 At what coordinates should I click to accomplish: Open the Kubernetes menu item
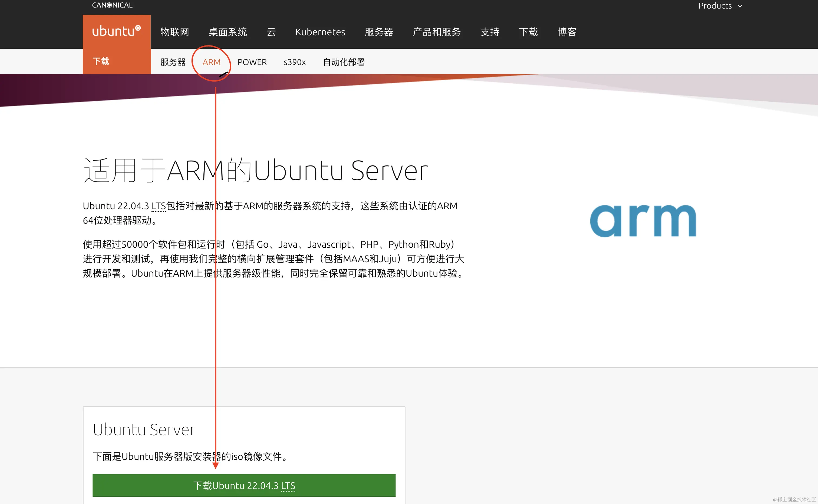(320, 32)
